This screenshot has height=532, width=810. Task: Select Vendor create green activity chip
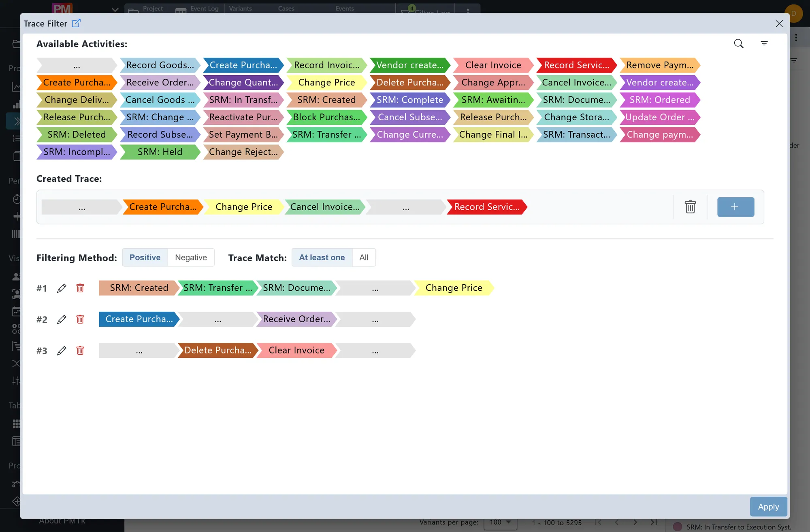(x=410, y=65)
